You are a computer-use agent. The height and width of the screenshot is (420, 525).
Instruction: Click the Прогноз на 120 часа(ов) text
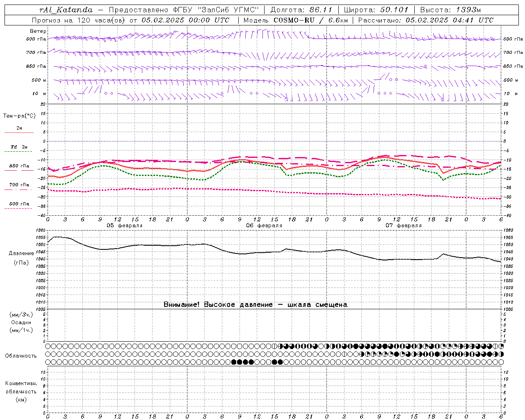79,20
